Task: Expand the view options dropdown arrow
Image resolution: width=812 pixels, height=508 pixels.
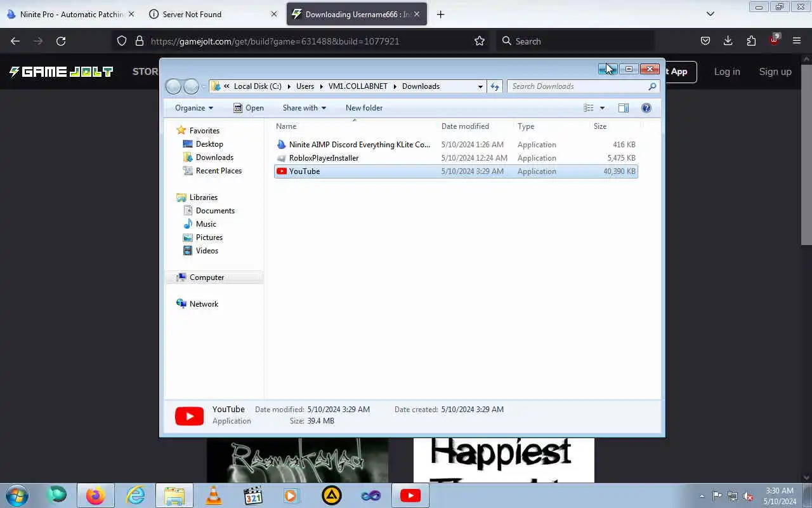Action: pos(602,108)
